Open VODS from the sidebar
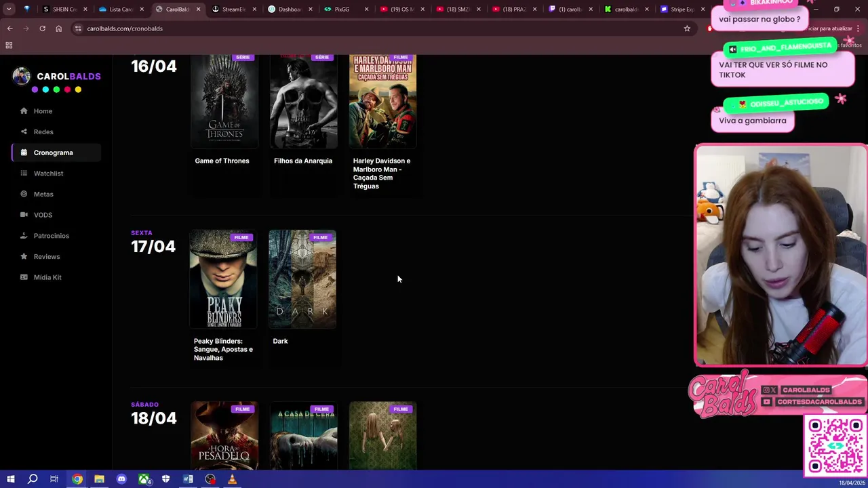This screenshot has width=868, height=488. coord(56,215)
